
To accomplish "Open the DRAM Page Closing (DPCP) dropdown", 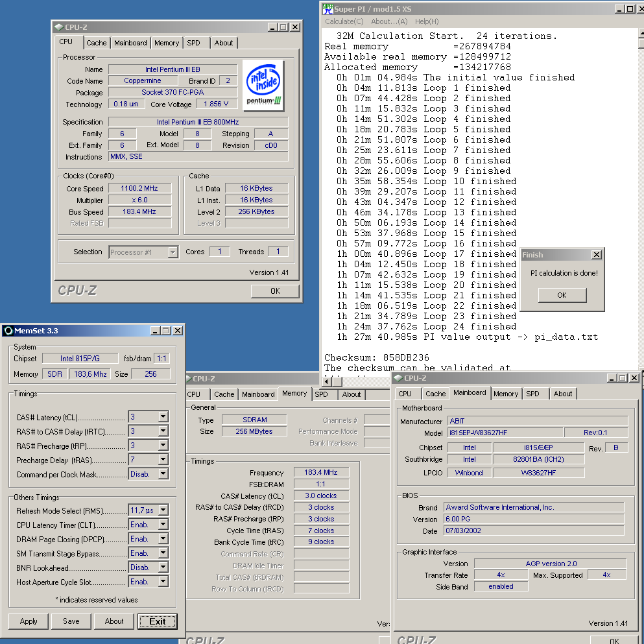I will pos(163,539).
